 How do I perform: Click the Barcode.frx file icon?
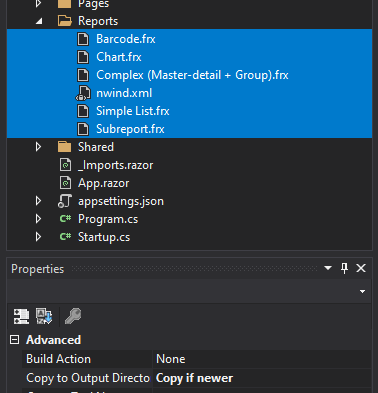[83, 39]
